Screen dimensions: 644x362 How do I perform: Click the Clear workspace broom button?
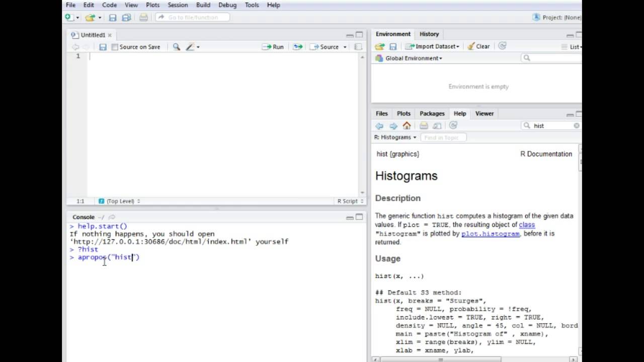pyautogui.click(x=478, y=46)
